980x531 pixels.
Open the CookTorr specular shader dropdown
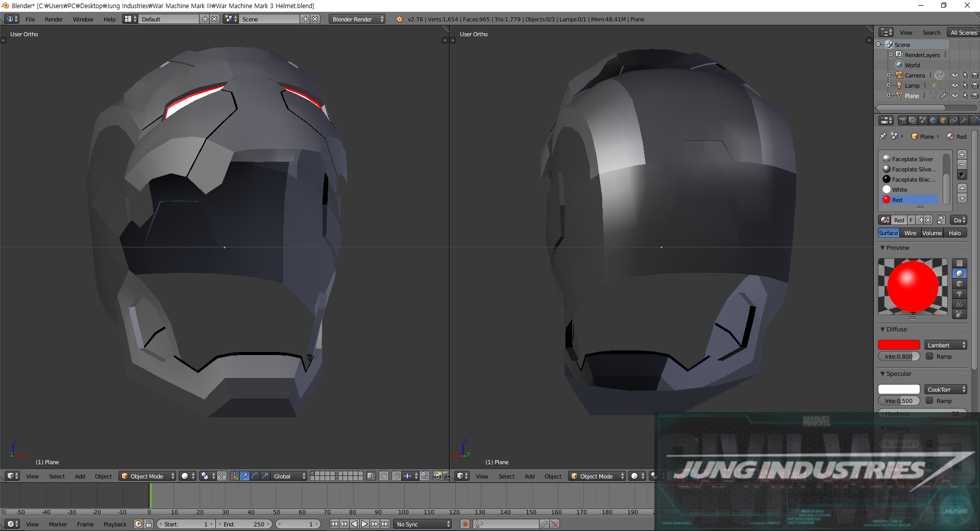(946, 389)
